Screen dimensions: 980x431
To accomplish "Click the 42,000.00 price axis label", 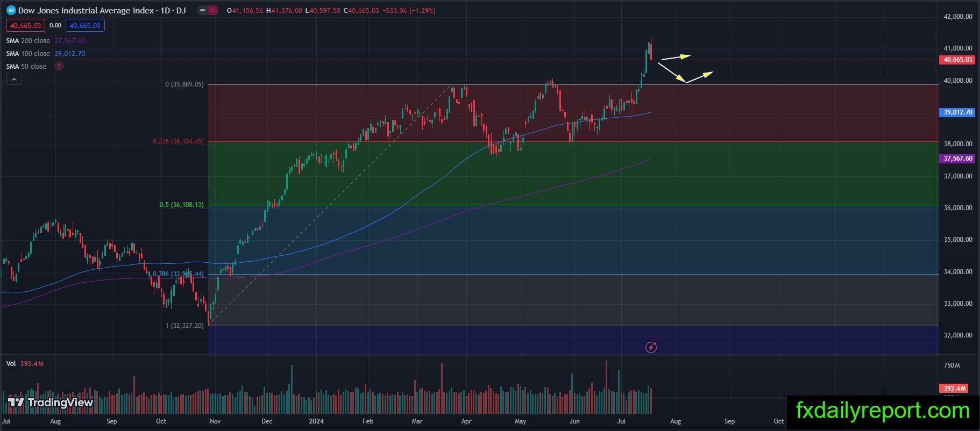I will click(x=958, y=17).
